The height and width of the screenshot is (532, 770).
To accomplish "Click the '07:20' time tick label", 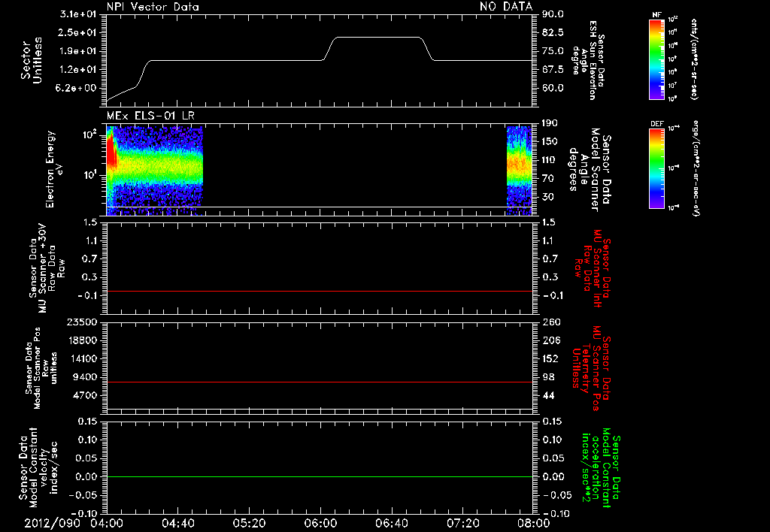I will 462,523.
